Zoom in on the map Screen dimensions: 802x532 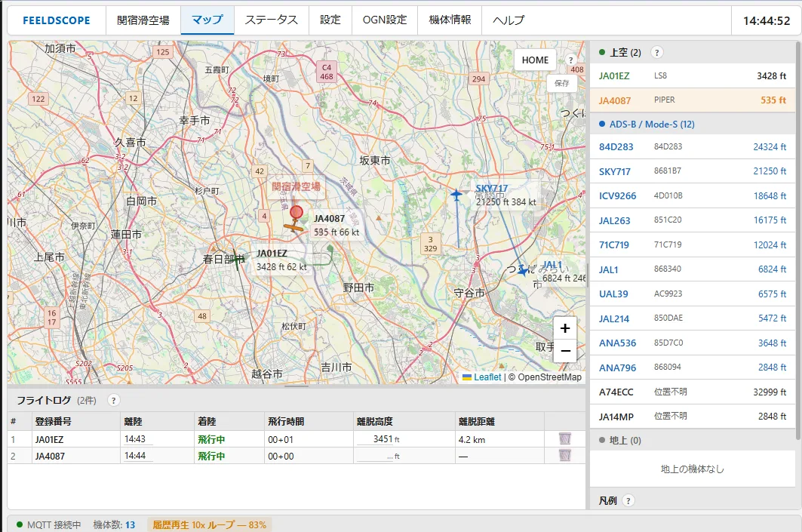pyautogui.click(x=565, y=328)
